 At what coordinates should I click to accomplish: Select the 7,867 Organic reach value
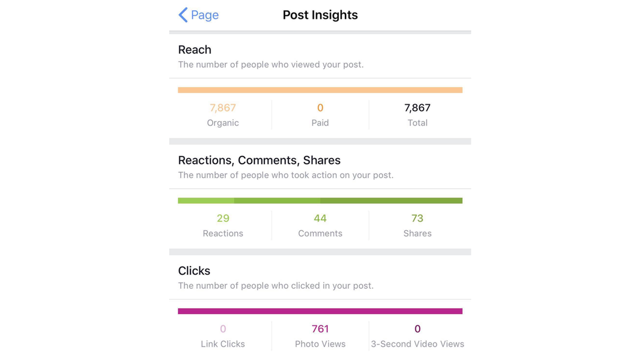click(223, 115)
